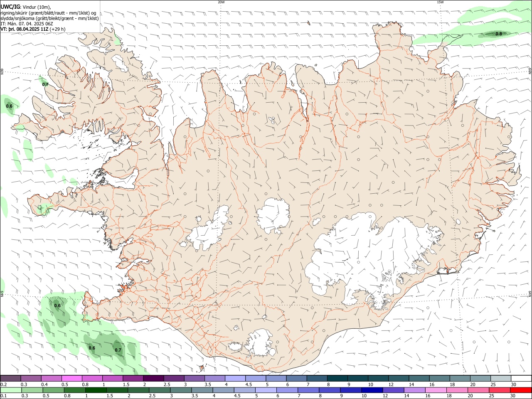The height and width of the screenshot is (399, 532).
Task: Select the pure red swatch at 30 in the bottom scale
Action: [x=522, y=390]
